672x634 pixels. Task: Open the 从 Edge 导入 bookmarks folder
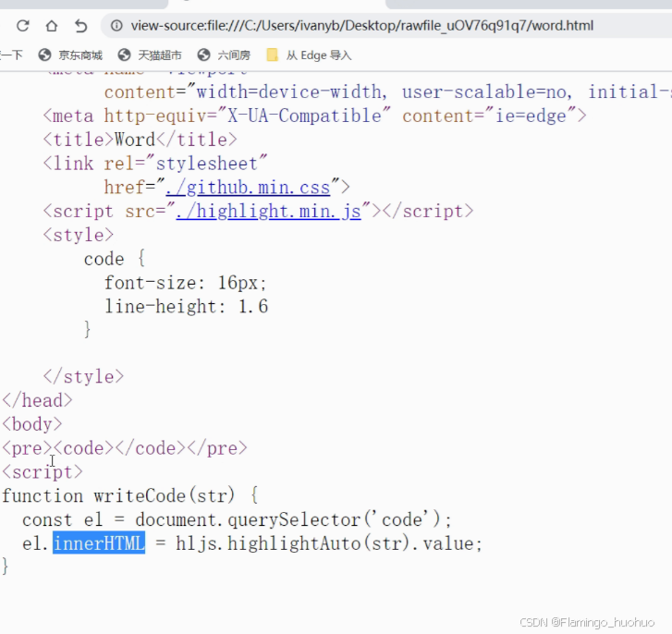pos(309,55)
